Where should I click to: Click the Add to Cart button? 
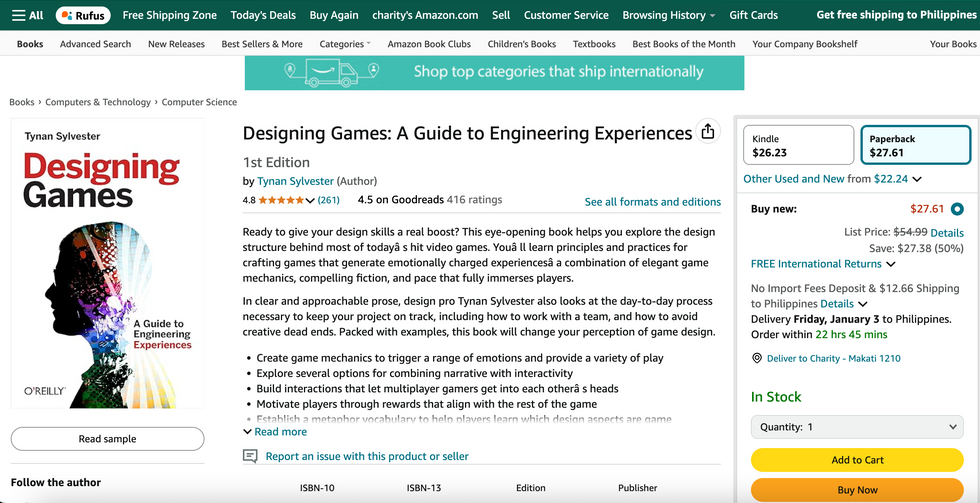click(x=858, y=460)
